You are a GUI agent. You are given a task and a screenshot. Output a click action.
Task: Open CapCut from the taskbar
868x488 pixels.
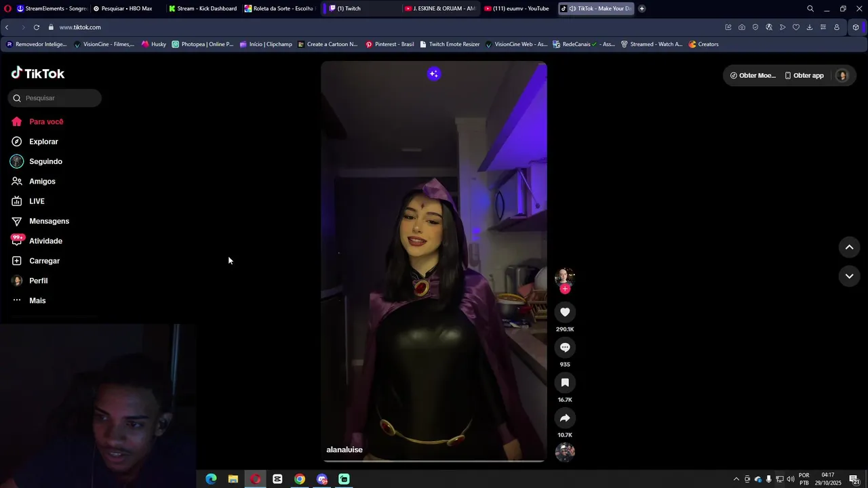pyautogui.click(x=277, y=479)
